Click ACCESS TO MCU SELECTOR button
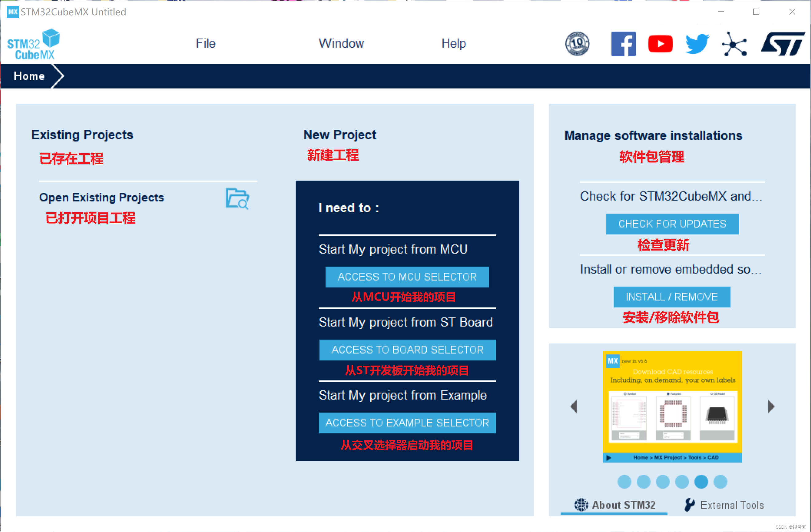 (407, 277)
